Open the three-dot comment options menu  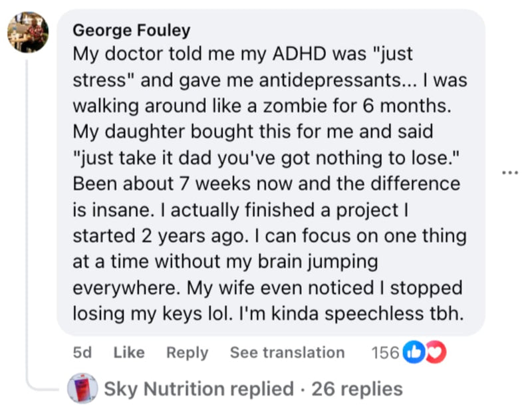(x=510, y=172)
